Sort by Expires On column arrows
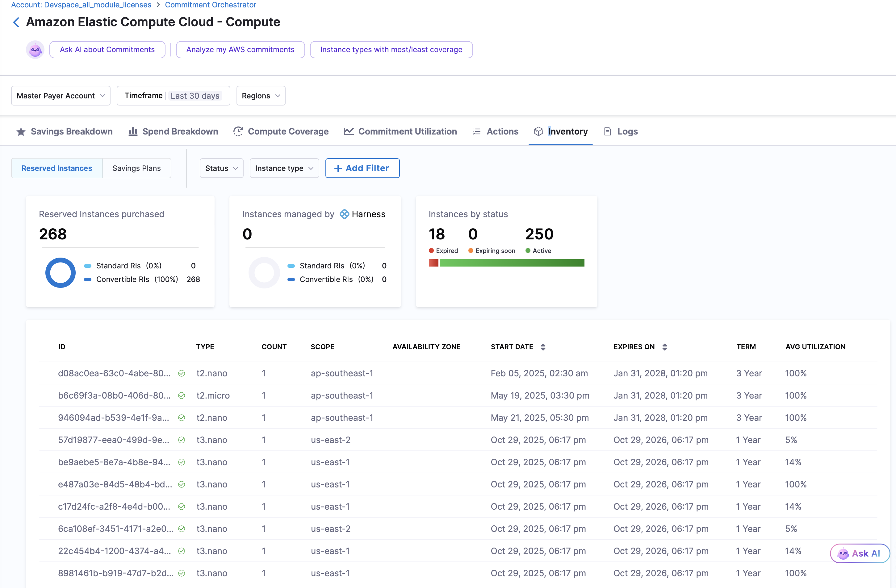This screenshot has width=896, height=588. pos(664,347)
